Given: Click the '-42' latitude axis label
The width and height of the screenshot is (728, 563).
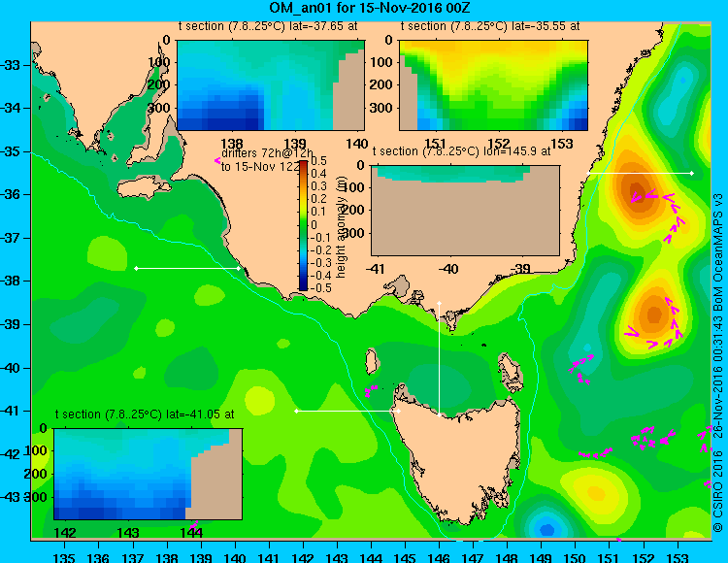Looking at the screenshot, I should pyautogui.click(x=11, y=454).
